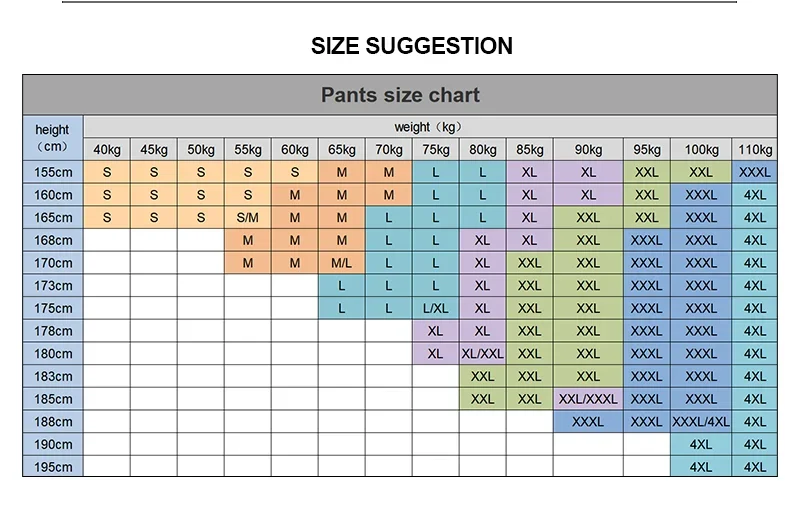Viewport: 800px width, 514px height.
Task: Select the 155cm row header
Action: coord(52,172)
